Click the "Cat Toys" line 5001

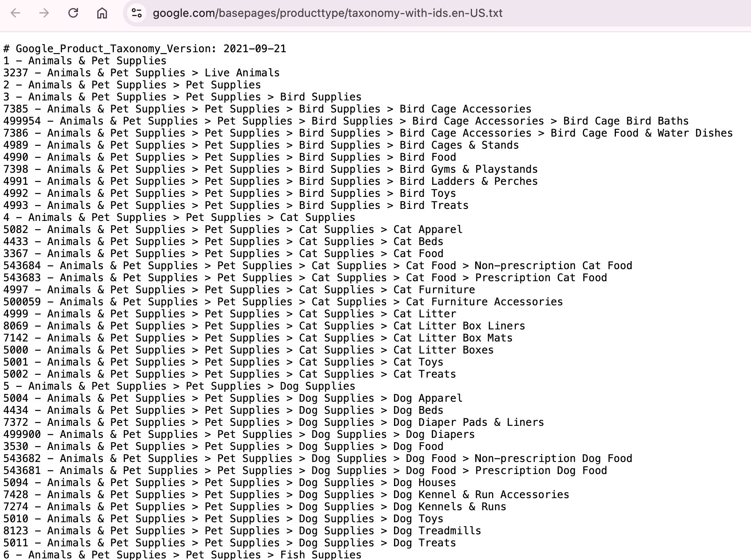coord(223,362)
